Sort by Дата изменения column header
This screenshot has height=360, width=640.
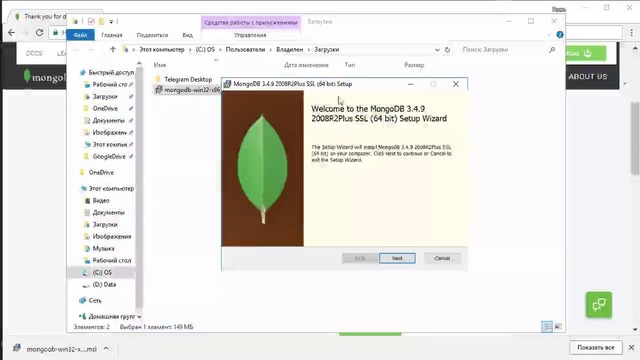click(x=306, y=65)
